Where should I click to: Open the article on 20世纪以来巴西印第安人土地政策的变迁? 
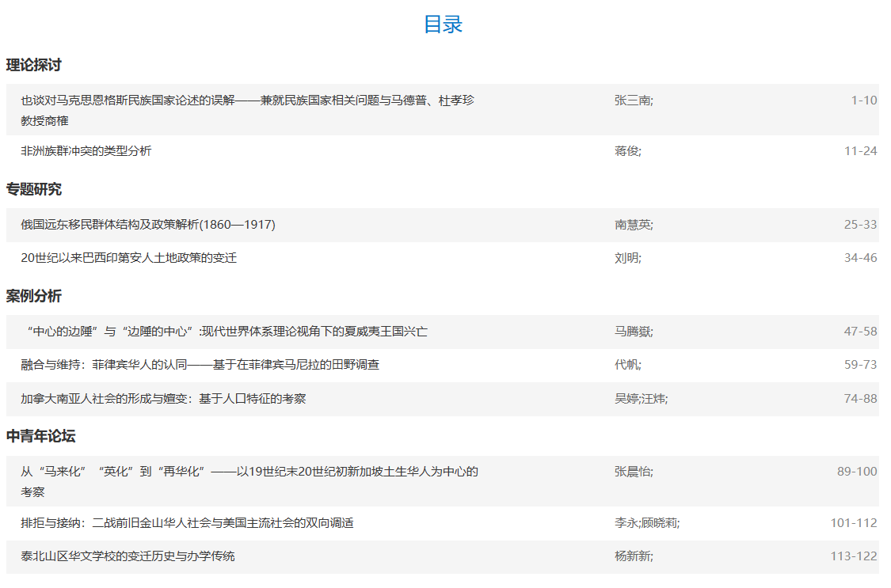click(x=128, y=258)
